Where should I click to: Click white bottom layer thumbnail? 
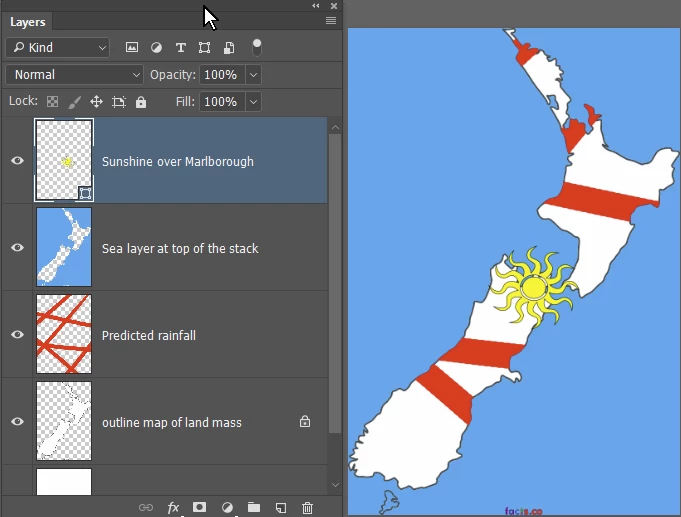click(x=64, y=481)
